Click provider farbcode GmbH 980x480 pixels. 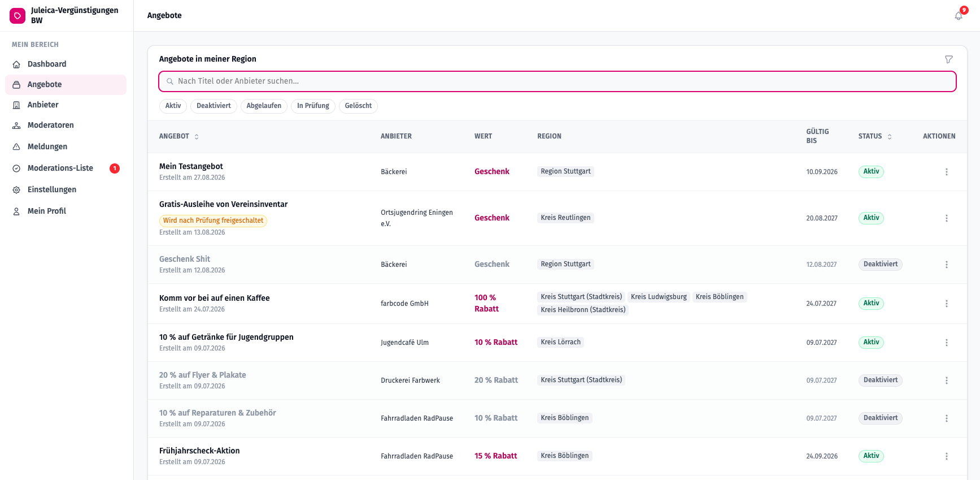click(404, 304)
